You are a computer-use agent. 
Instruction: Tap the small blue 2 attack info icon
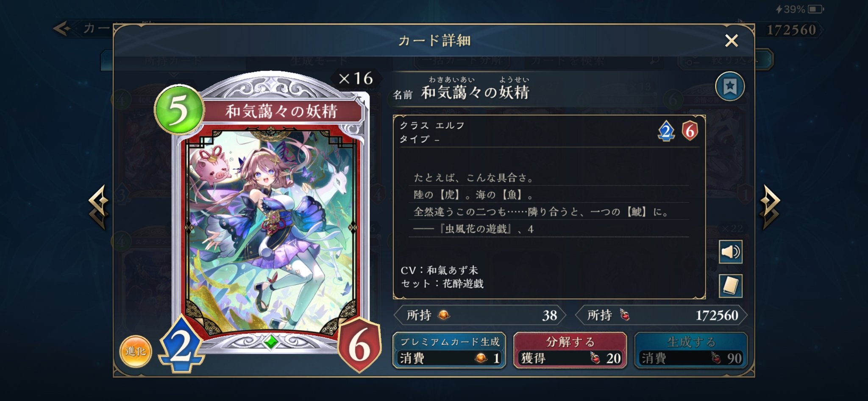click(x=666, y=131)
